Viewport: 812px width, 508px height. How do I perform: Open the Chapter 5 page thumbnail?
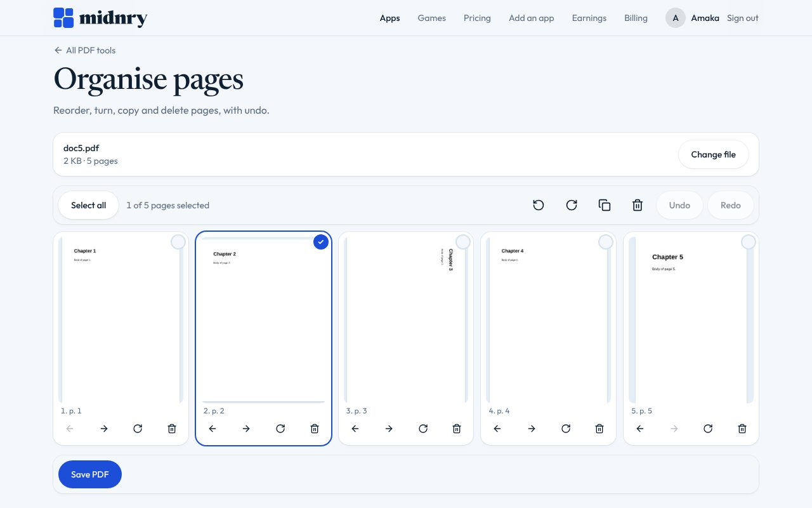(x=691, y=320)
